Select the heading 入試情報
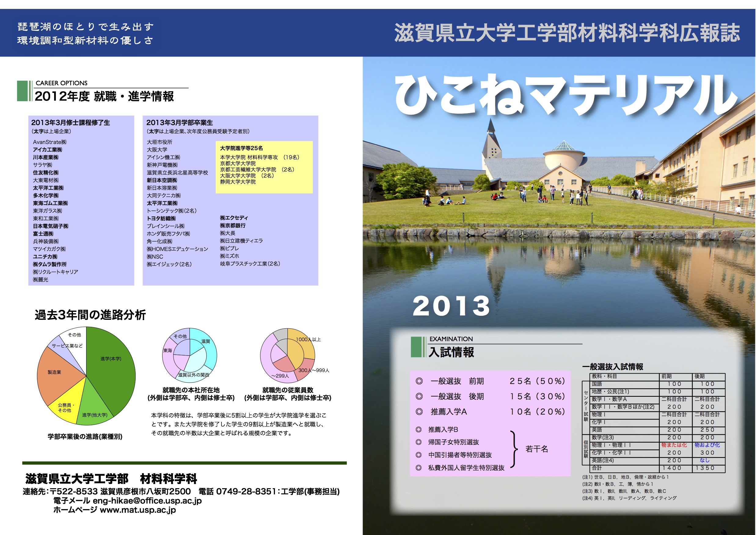This screenshot has width=756, height=535. [x=451, y=352]
